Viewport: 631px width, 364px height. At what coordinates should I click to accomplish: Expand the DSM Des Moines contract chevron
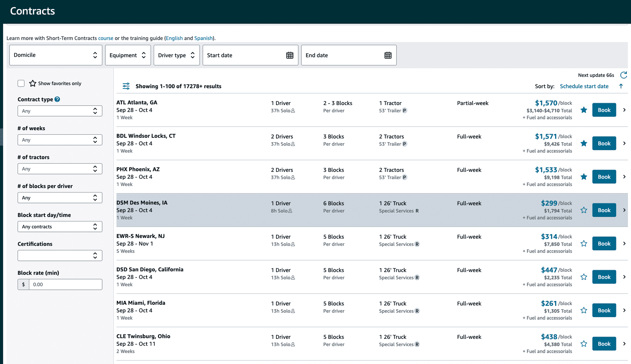coord(624,210)
